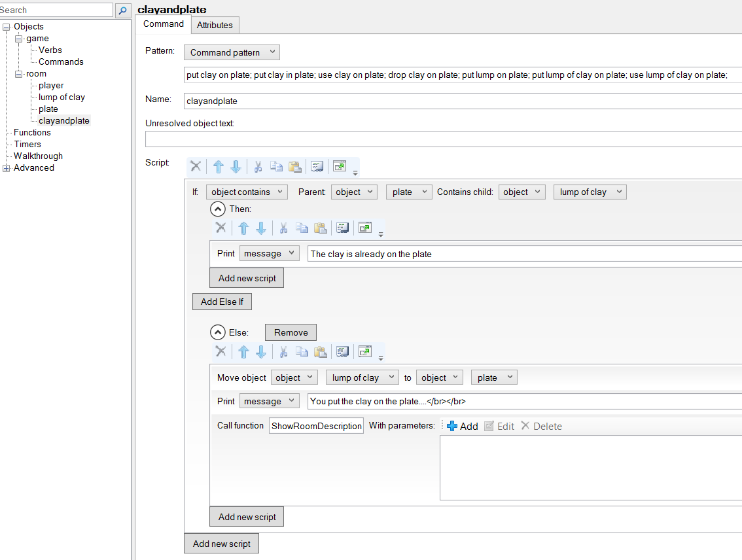Collapse the Else section chevron
Image resolution: width=742 pixels, height=560 pixels.
pos(217,332)
